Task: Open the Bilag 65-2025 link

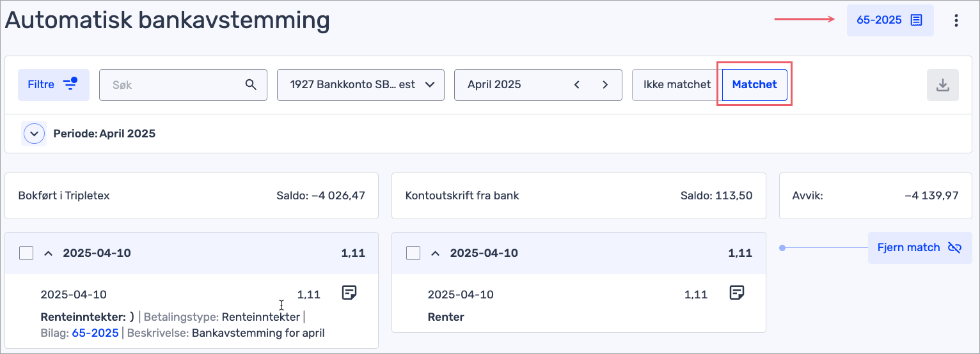Action: coord(95,333)
